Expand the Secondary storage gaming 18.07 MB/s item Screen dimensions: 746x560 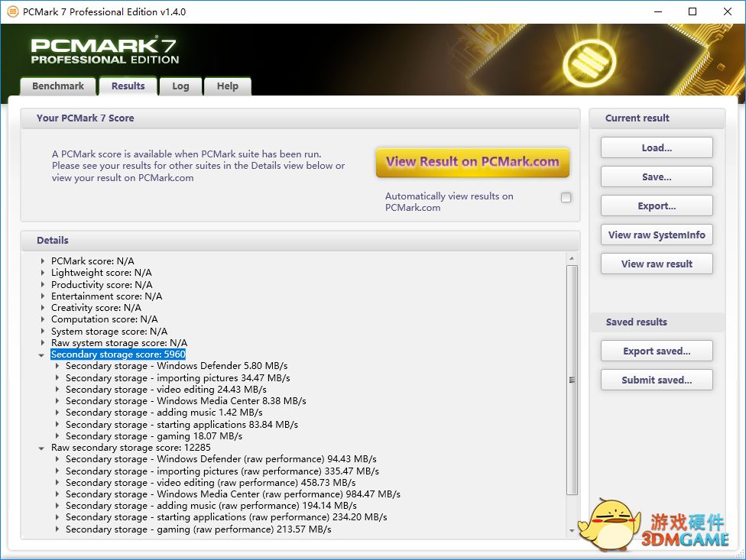click(57, 436)
